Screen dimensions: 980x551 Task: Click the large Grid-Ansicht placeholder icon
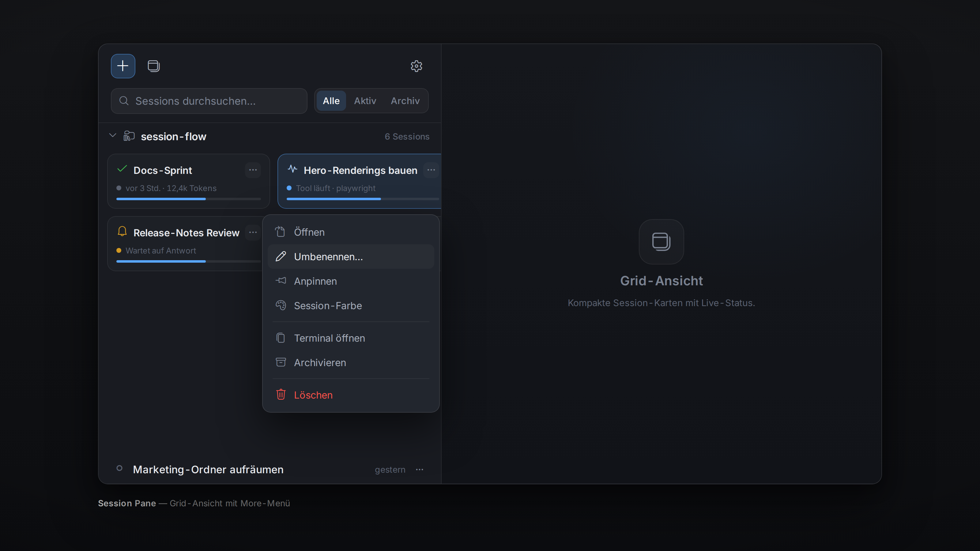tap(661, 242)
